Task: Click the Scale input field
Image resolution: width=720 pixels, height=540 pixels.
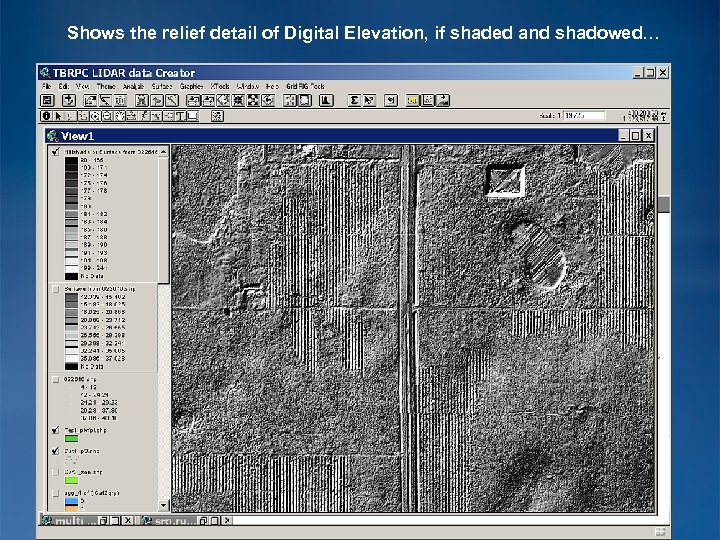Action: (x=584, y=116)
